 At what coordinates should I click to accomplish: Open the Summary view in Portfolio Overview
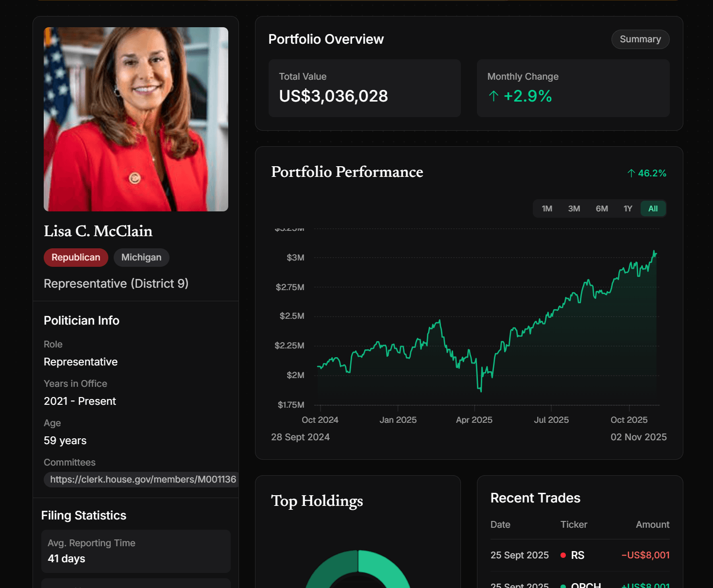(x=640, y=39)
